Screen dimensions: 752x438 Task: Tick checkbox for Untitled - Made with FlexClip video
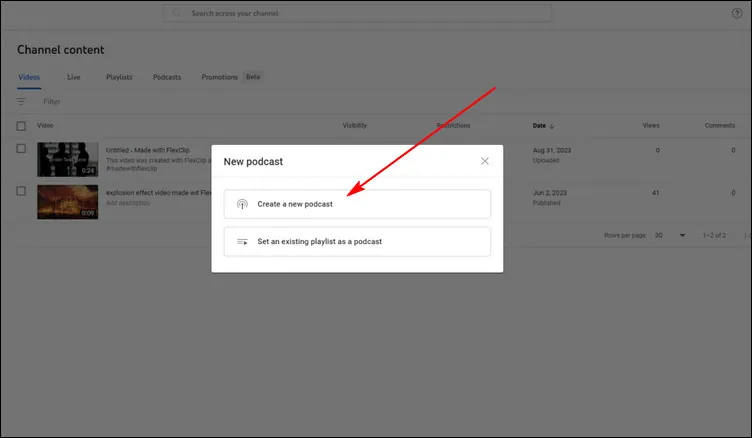pos(21,149)
